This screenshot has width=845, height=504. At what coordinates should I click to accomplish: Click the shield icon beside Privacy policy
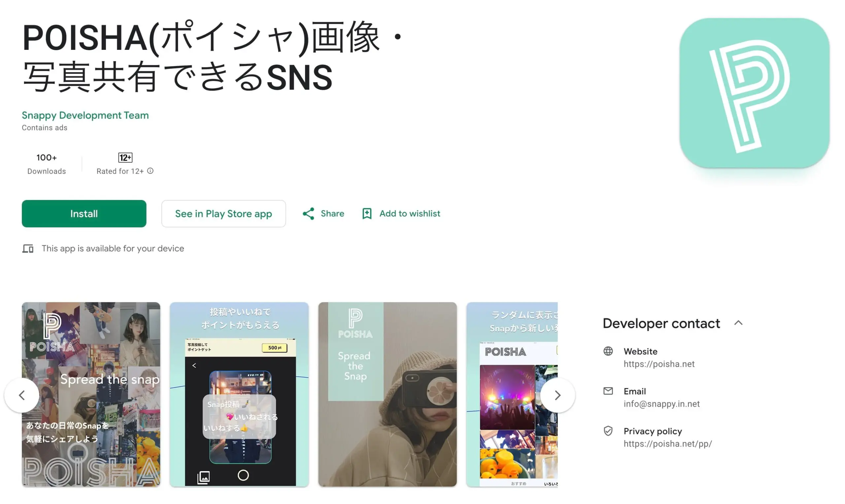(608, 431)
